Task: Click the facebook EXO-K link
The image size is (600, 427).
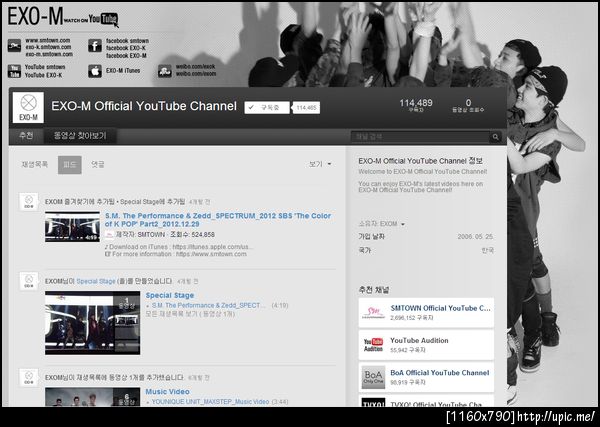Action: click(x=126, y=48)
